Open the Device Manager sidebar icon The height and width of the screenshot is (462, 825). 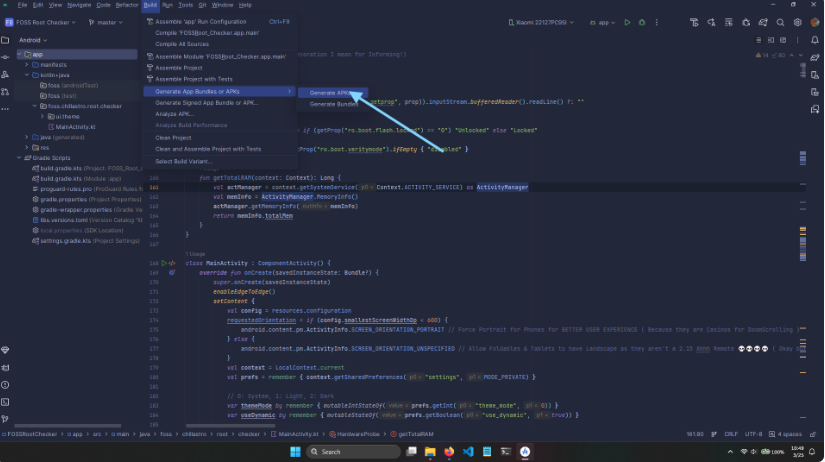coord(815,75)
